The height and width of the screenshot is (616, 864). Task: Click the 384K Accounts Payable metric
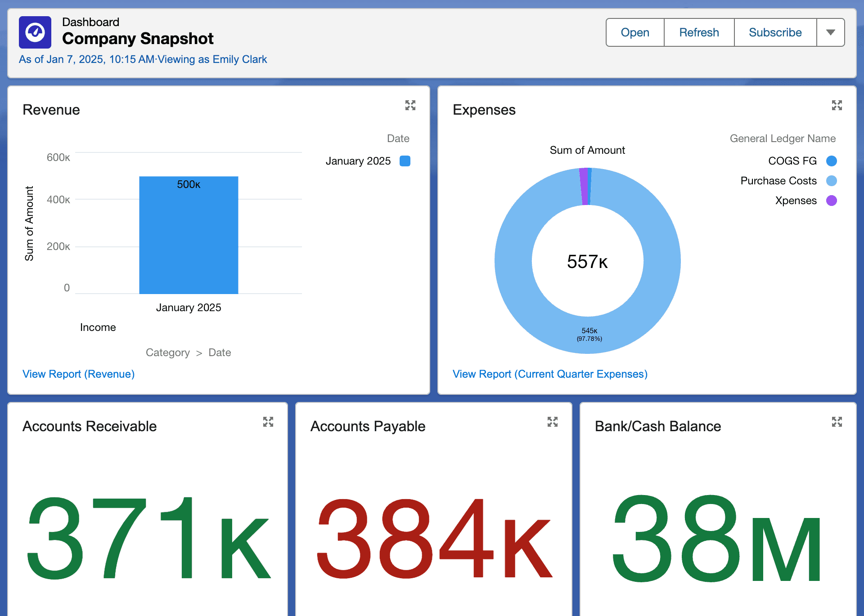click(x=434, y=538)
